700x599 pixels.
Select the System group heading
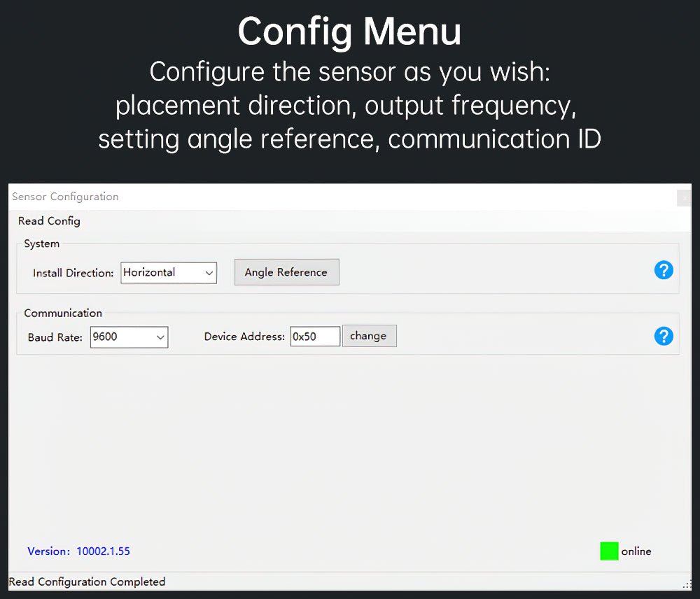[41, 244]
